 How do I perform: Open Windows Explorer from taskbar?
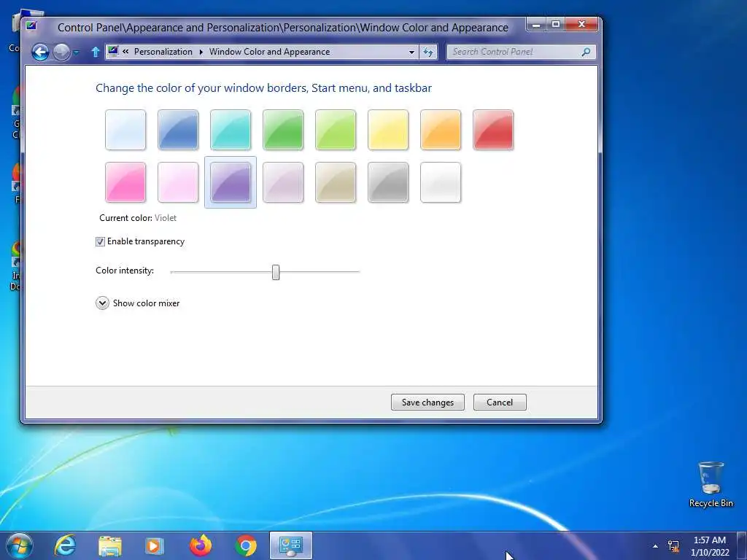coord(110,545)
